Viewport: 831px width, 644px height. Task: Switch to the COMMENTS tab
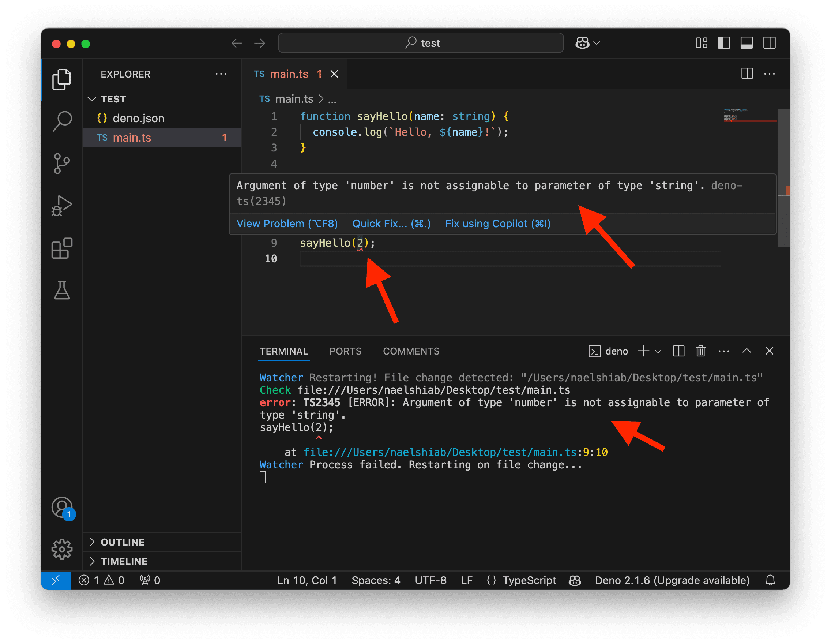point(411,351)
